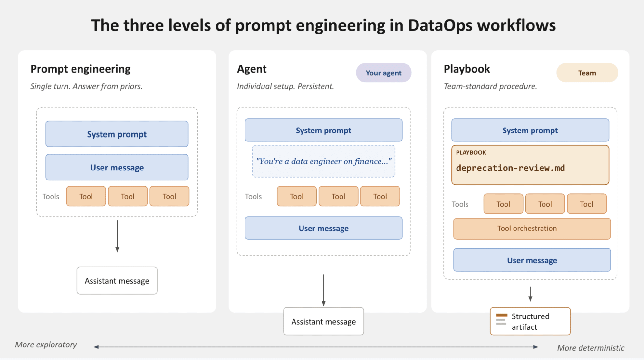Screen dimensions: 644x360
Task: Click the Assistant message box below the Agent panel
Action: click(323, 321)
